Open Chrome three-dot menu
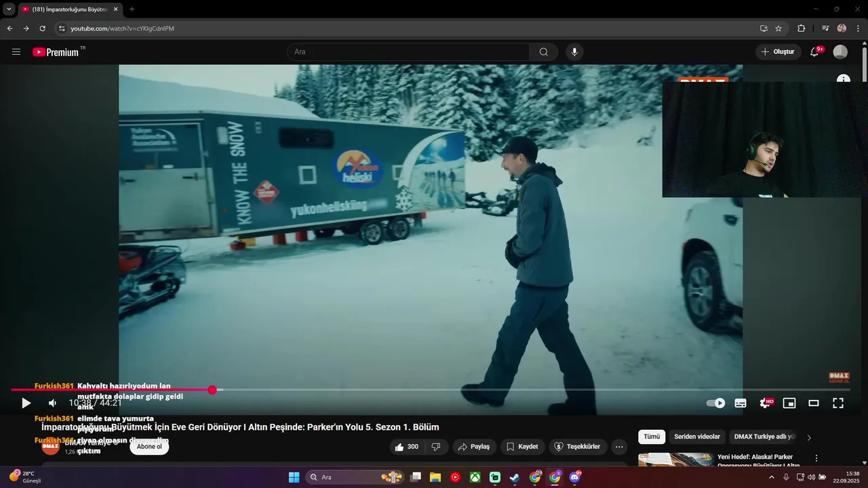 click(859, 28)
